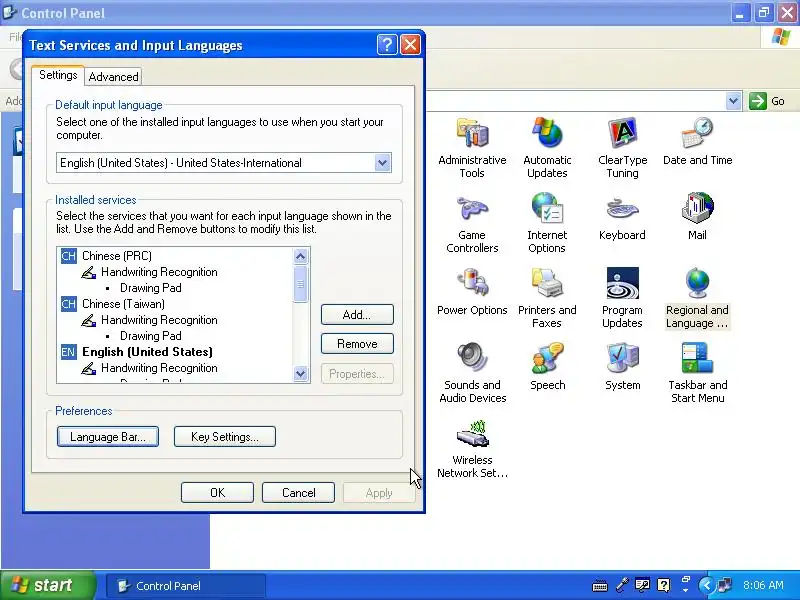This screenshot has height=600, width=800.
Task: Click the taskbar clock showing 8:06 AM
Action: point(763,585)
